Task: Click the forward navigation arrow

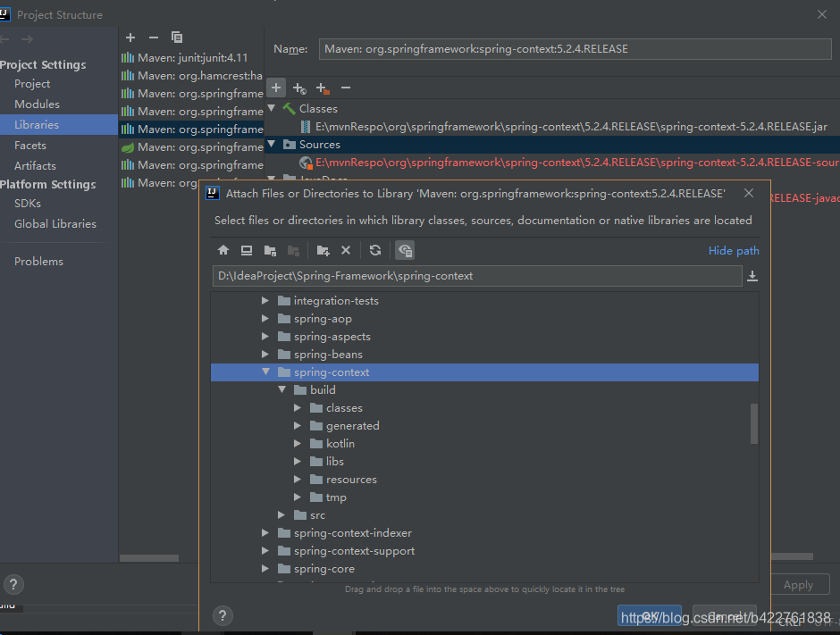Action: (28, 39)
